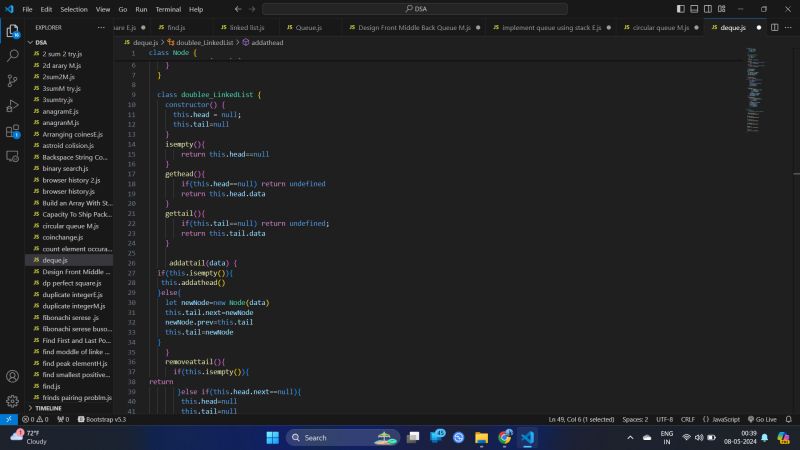Toggle the Primary Side Bar layout button
Viewport: 800px width, 450px height.
click(681, 9)
